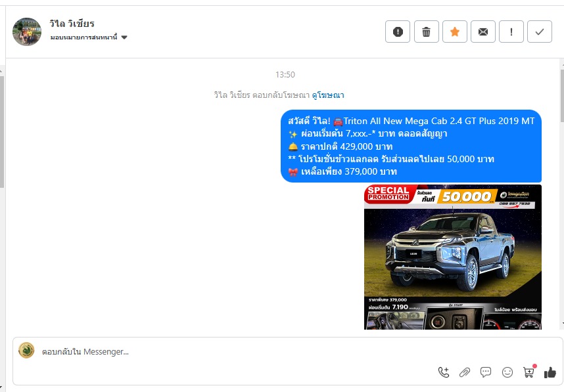Screen dimensions: 564x392
Task: Open the emoji picker smiley icon
Action: pyautogui.click(x=507, y=372)
